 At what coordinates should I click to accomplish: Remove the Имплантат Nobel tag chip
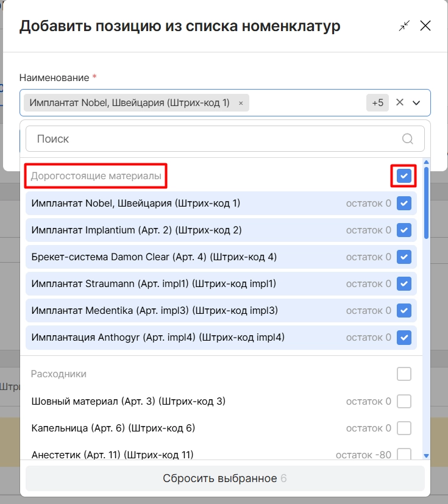241,103
